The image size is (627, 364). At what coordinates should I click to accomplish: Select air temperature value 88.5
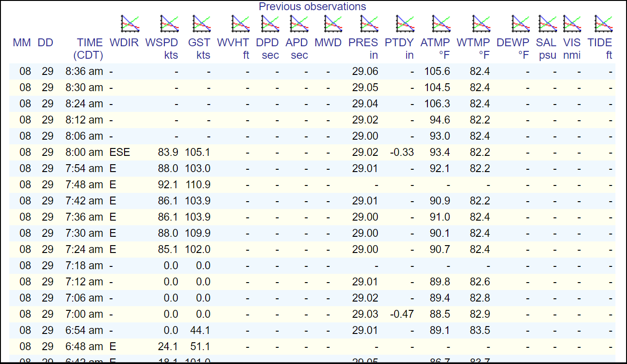coord(439,314)
